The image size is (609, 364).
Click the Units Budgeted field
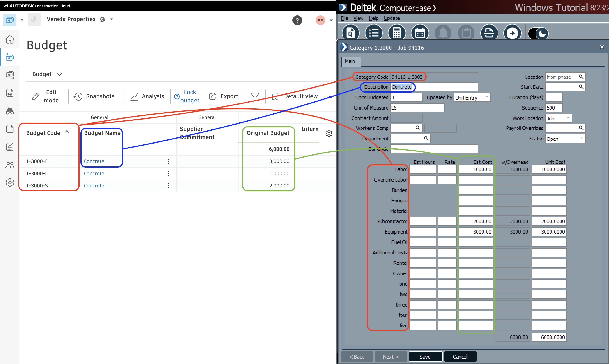coord(406,97)
